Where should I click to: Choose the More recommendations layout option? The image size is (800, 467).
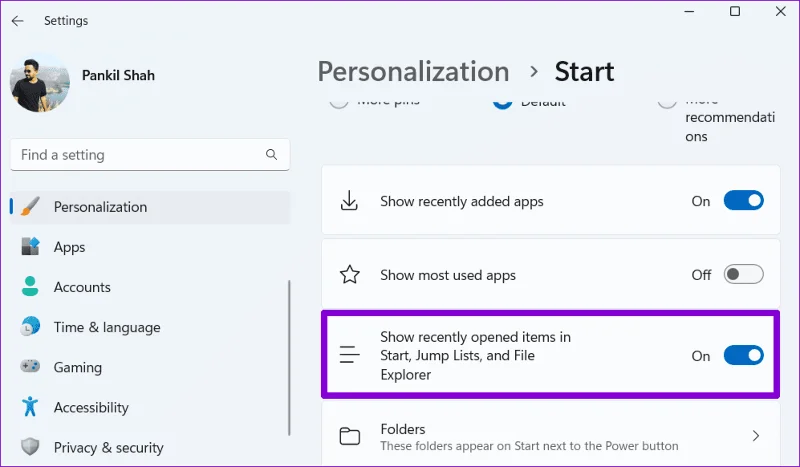667,102
